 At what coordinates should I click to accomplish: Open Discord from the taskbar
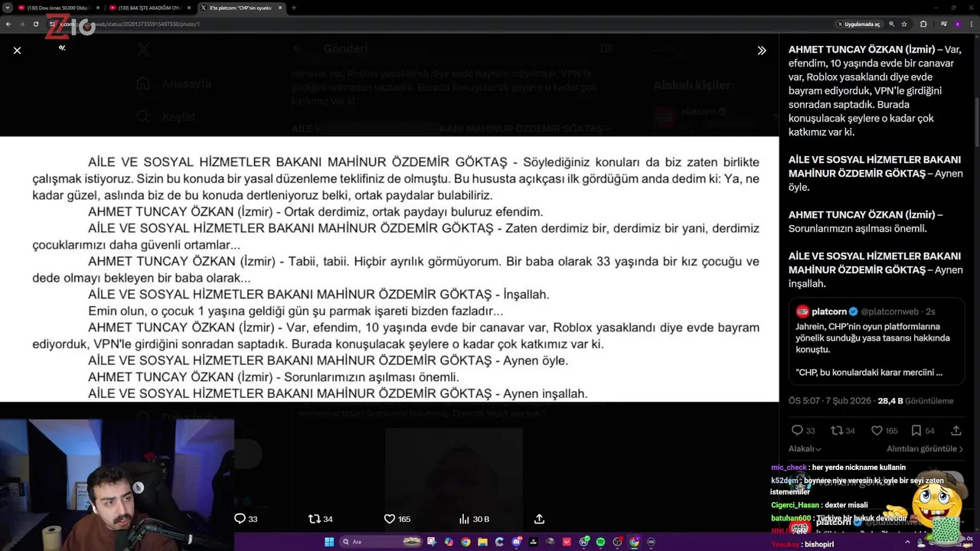tap(517, 542)
